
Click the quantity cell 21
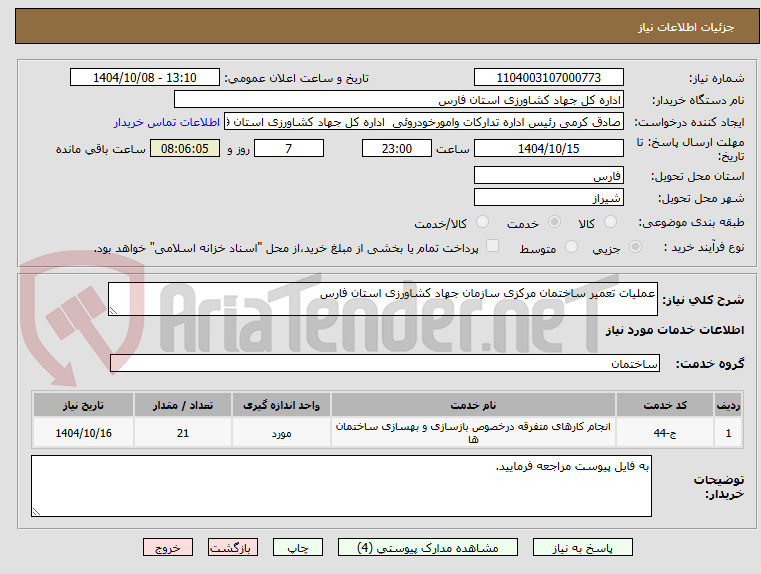(x=183, y=433)
